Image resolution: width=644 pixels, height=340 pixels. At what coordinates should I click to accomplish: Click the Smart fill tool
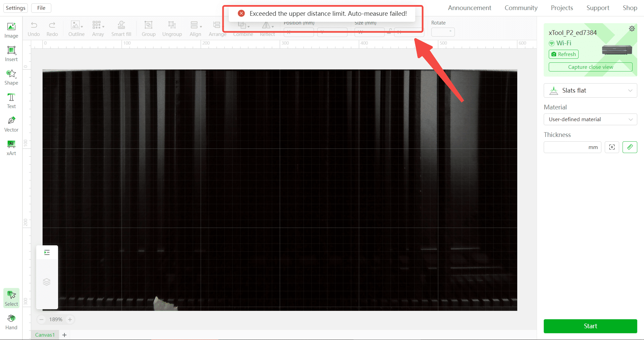coord(121,29)
